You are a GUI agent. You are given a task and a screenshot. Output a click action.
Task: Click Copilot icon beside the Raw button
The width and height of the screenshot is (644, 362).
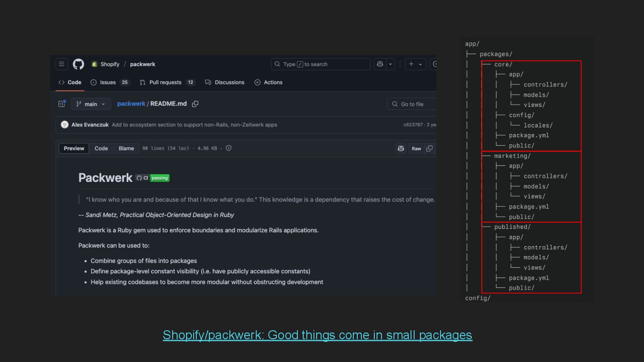401,148
